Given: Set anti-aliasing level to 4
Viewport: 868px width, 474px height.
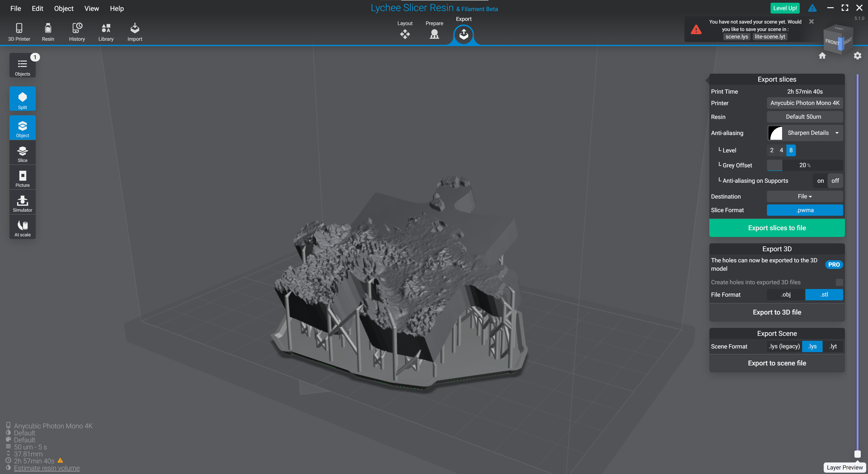Looking at the screenshot, I should click(781, 150).
